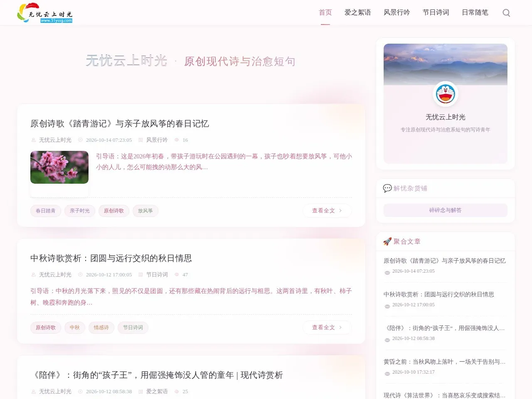
Task: Click the 解忧杂货铺 heading text
Action: pos(410,188)
